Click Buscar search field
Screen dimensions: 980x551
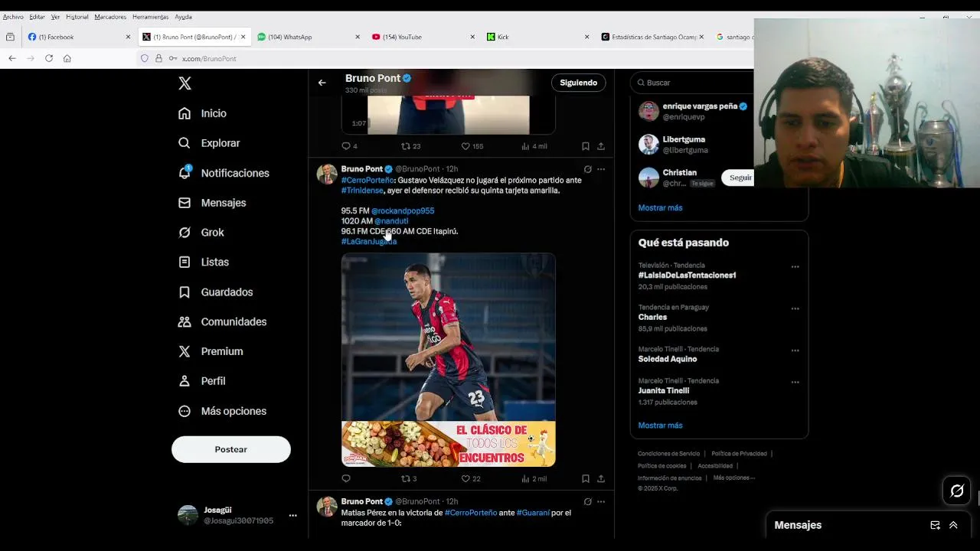tap(692, 83)
